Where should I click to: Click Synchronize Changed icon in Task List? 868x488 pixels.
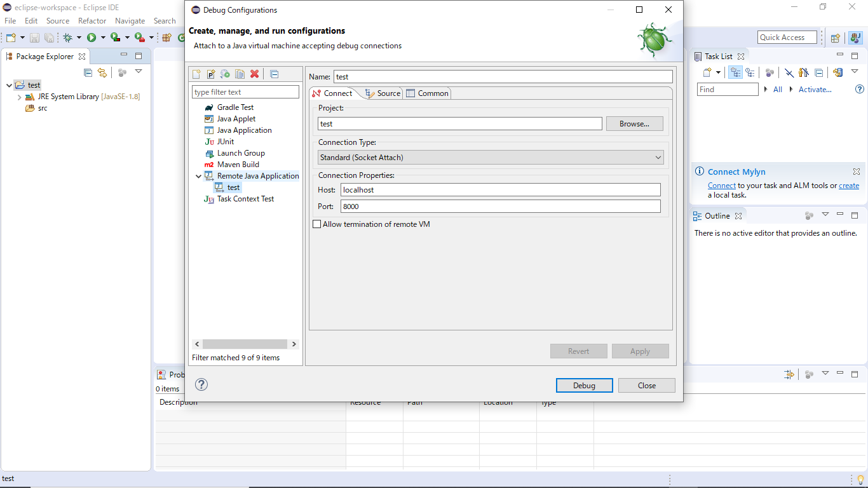click(837, 72)
